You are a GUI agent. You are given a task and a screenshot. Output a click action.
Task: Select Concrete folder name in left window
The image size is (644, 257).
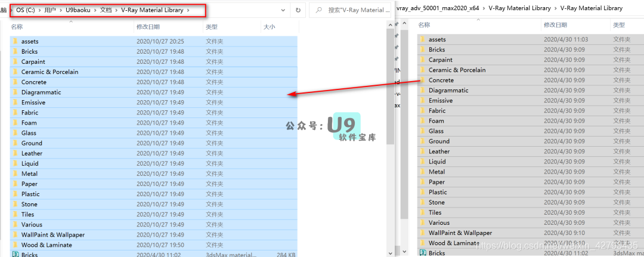[x=34, y=82]
